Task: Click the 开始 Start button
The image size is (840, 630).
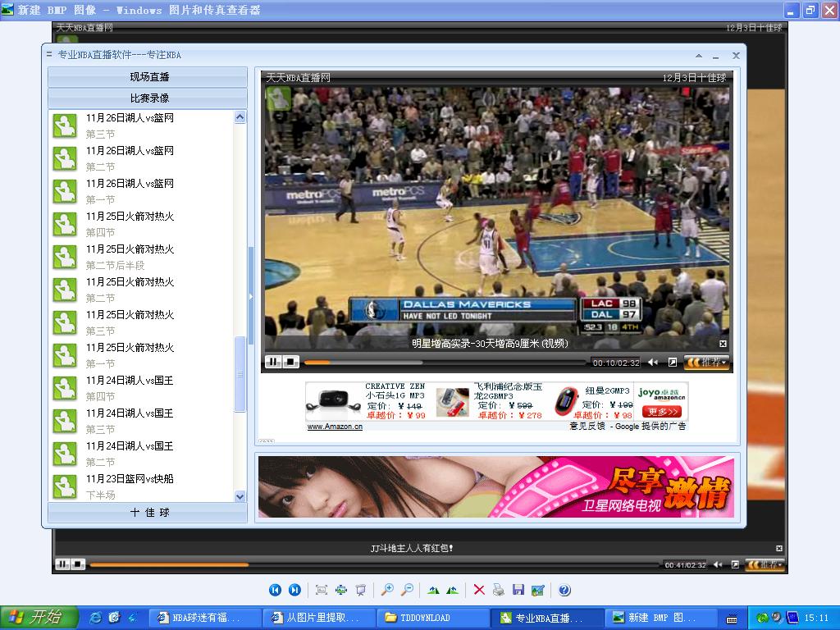Action: coord(39,618)
